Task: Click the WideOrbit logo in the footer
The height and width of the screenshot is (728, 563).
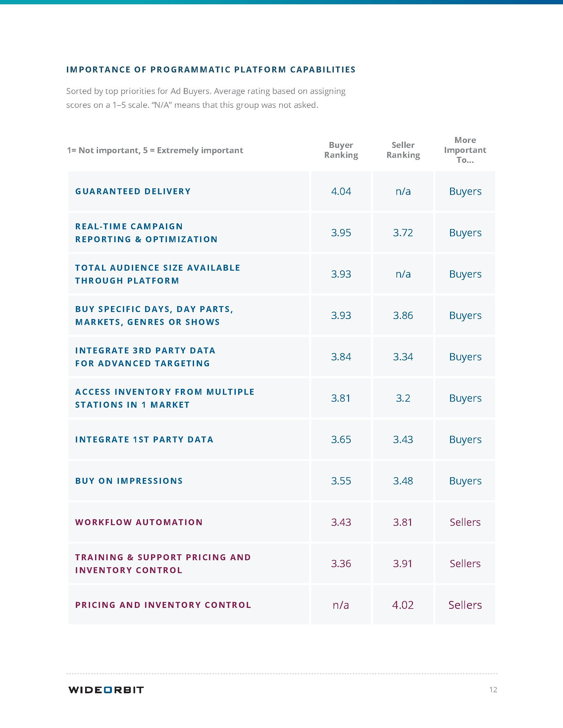Action: pos(106,690)
